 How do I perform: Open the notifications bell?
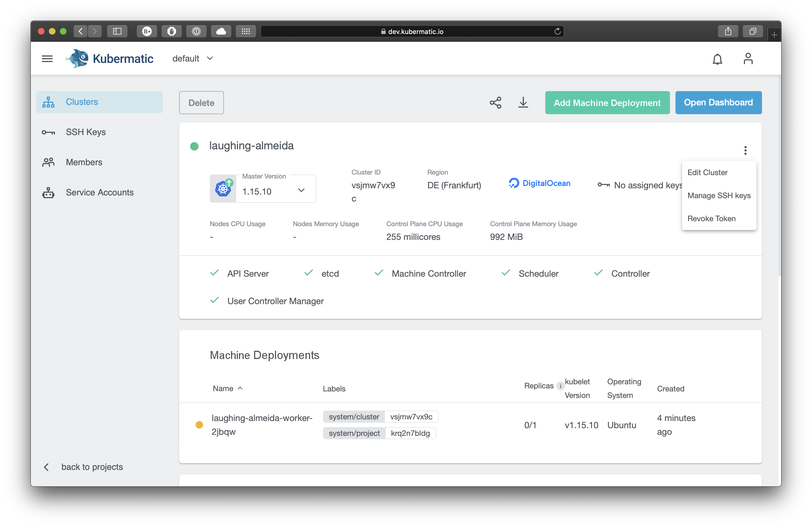[717, 59]
